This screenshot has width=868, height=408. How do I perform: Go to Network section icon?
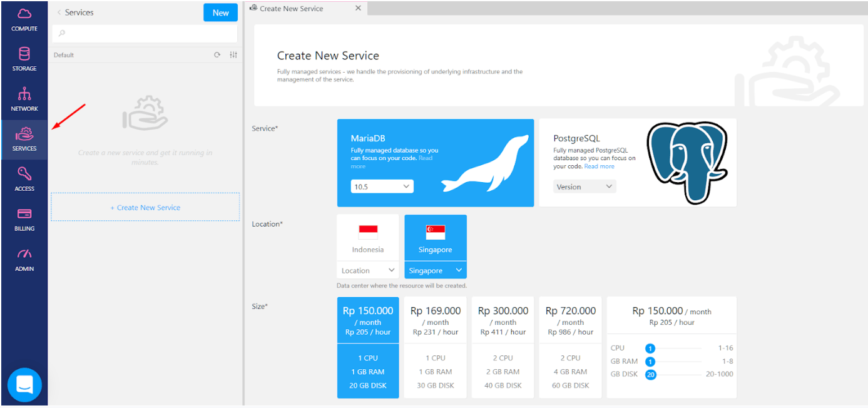24,99
